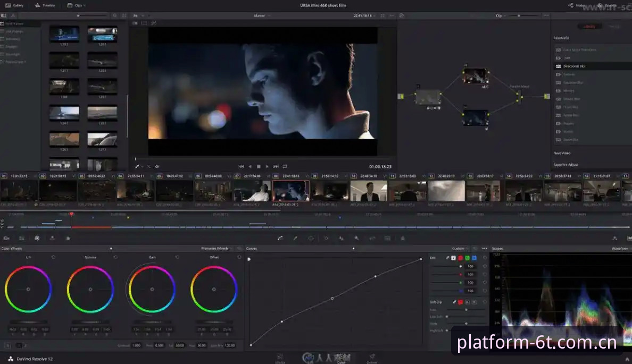
Task: Mute the viewer audio speaker icon
Action: (157, 166)
